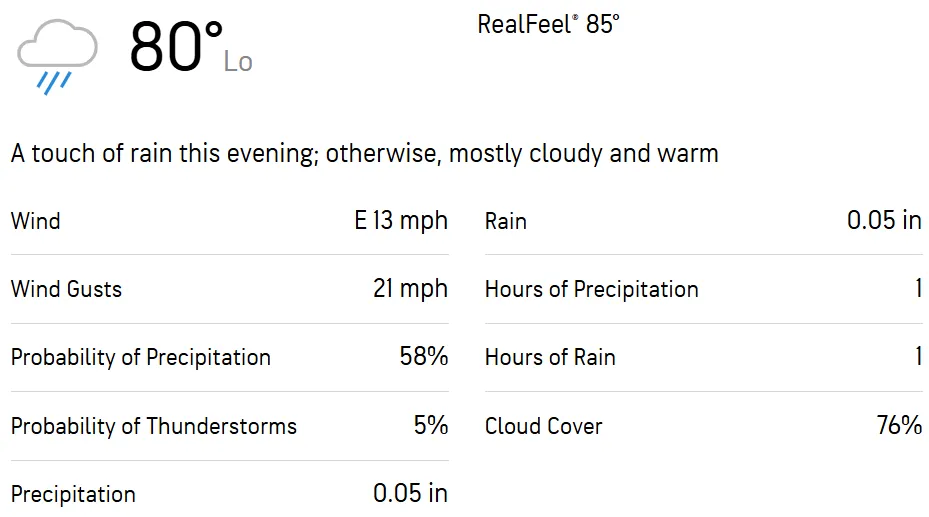This screenshot has width=929, height=517.
Task: Click the 58% precipitation probability value
Action: [x=423, y=357]
